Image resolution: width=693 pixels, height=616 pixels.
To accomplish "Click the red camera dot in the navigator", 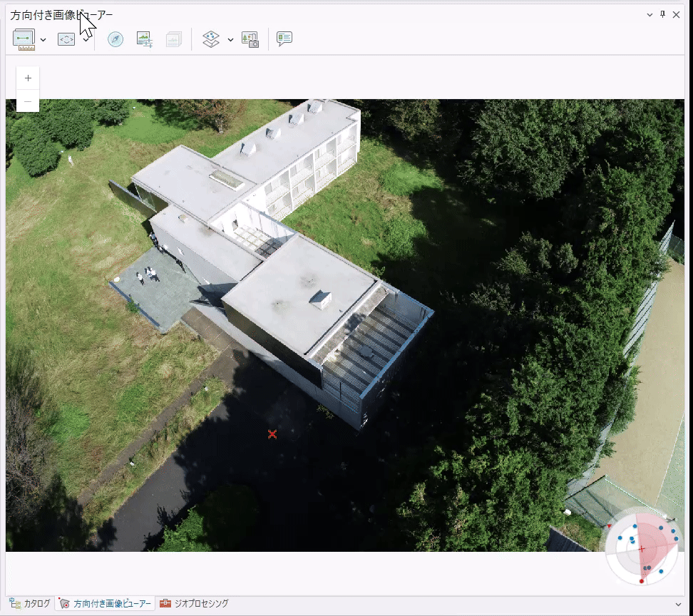I will [x=642, y=581].
